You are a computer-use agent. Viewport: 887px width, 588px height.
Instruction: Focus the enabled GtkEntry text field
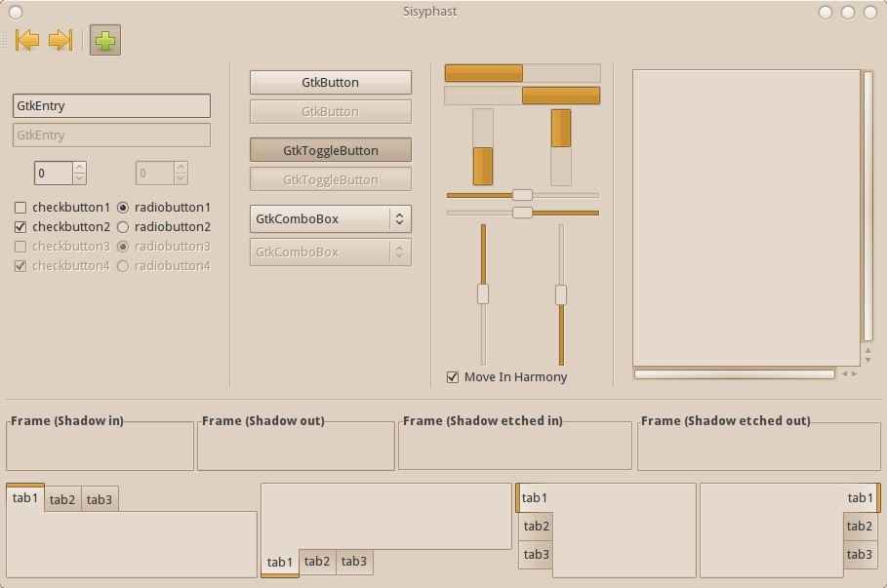click(111, 105)
